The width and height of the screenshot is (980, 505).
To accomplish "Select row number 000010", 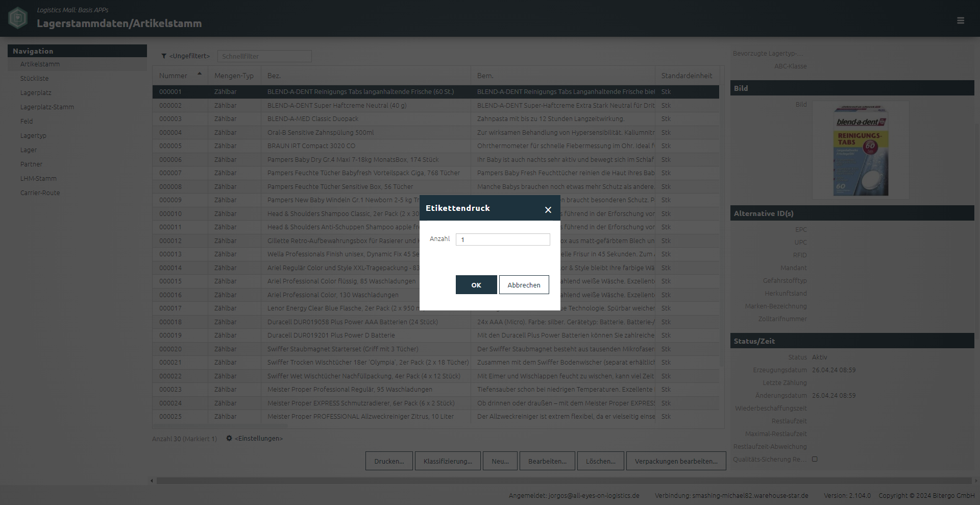I will [x=286, y=214].
